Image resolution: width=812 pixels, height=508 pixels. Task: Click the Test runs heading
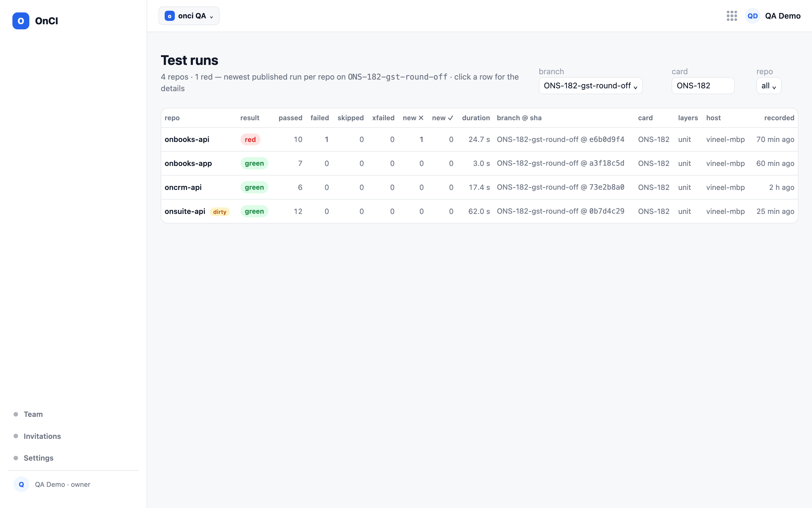tap(189, 60)
